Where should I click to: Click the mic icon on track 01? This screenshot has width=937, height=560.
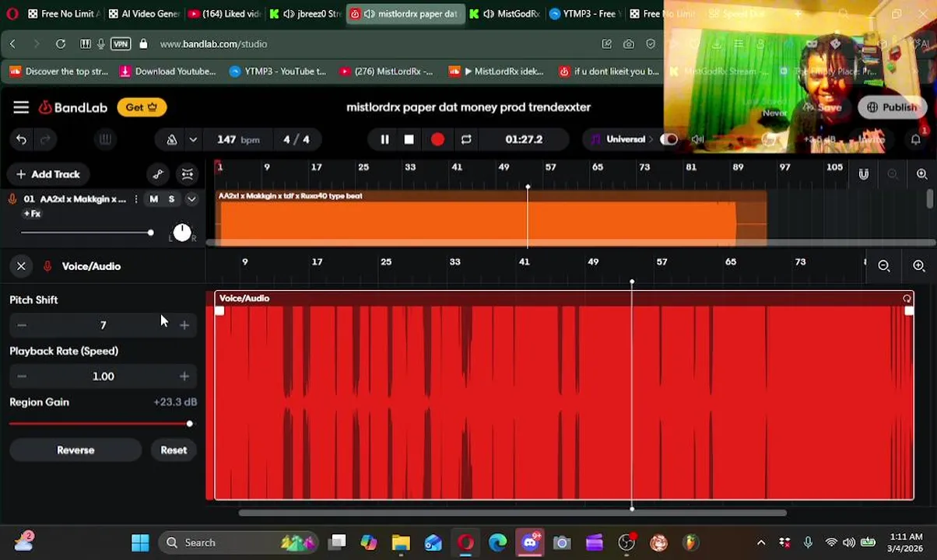click(x=12, y=200)
